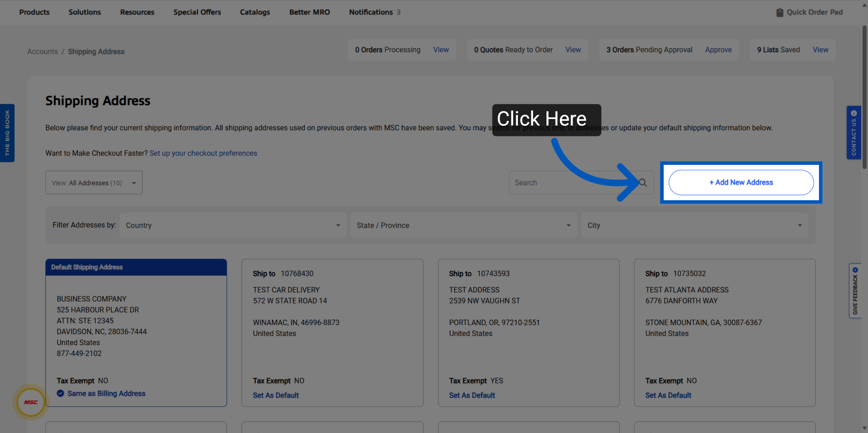Viewport: 868px width, 433px height.
Task: View the 0 Quotes Ready to Order
Action: pyautogui.click(x=573, y=50)
